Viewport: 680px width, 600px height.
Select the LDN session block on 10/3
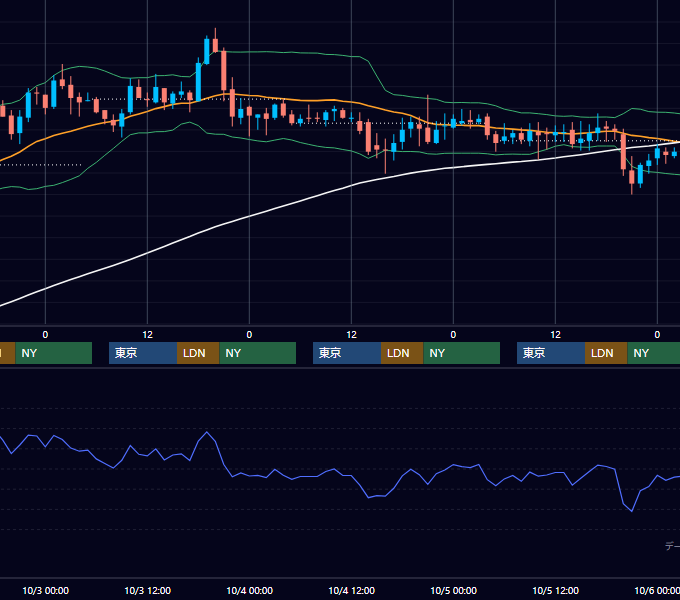pyautogui.click(x=198, y=353)
